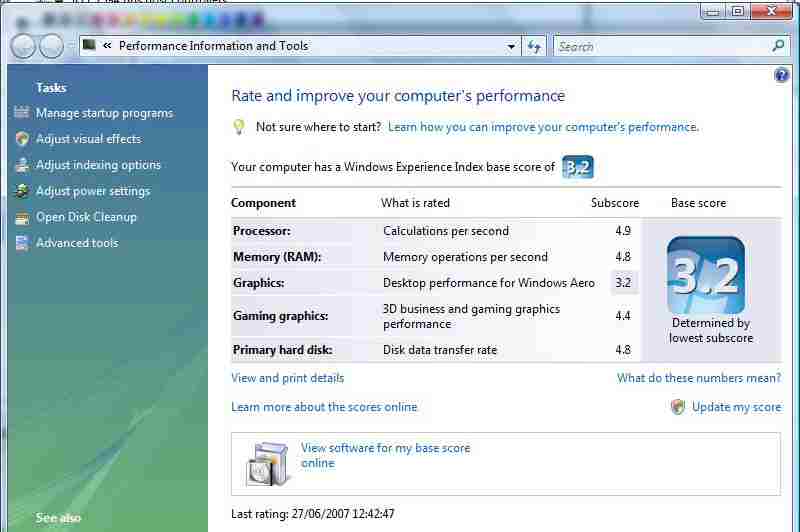Click the Subscore column header

pyautogui.click(x=615, y=203)
